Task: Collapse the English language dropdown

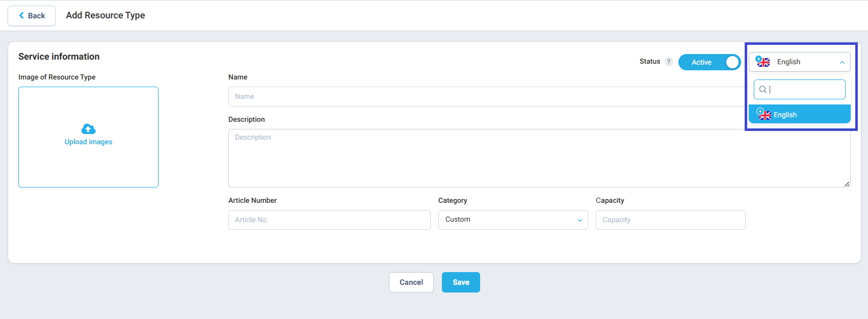Action: (x=799, y=62)
